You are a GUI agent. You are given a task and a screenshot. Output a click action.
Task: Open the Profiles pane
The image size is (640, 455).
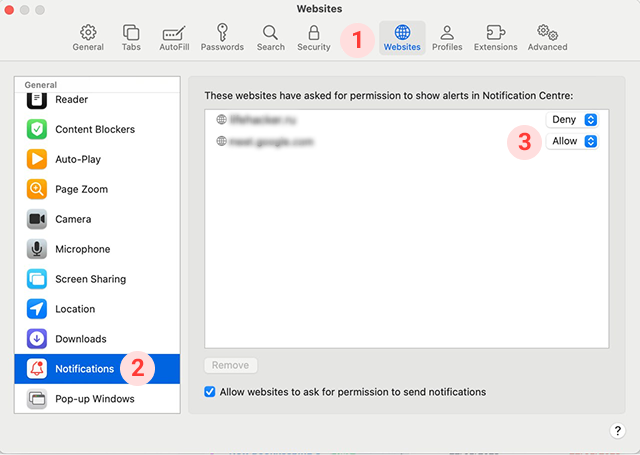coord(447,38)
